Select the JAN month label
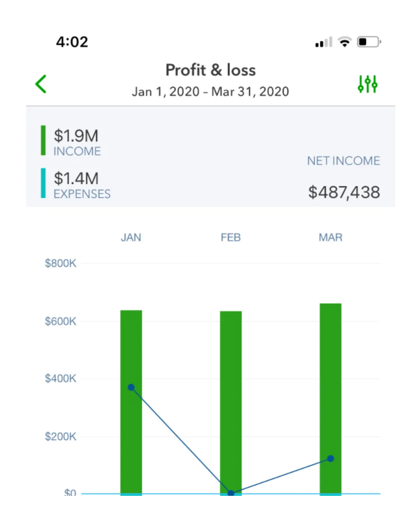This screenshot has height=525, width=420. (131, 238)
